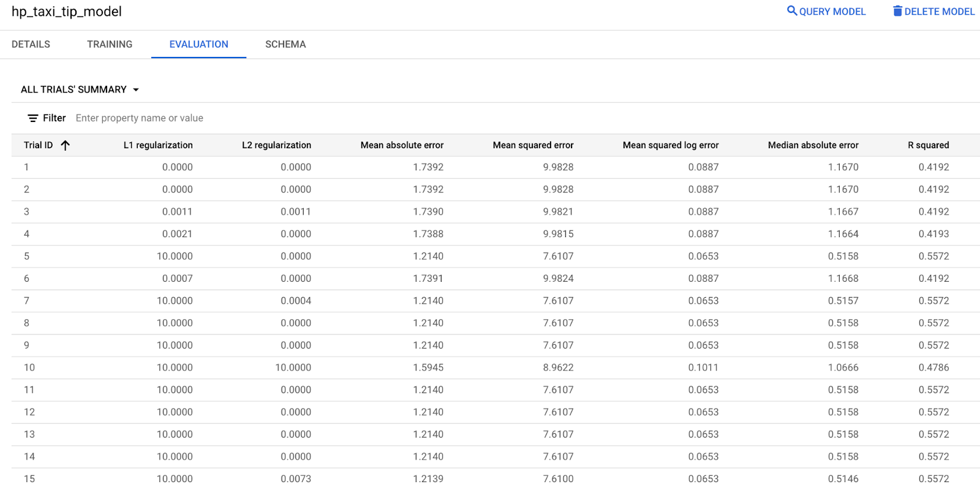Sort by Mean squared error header
The height and width of the screenshot is (487, 980).
pyautogui.click(x=533, y=145)
